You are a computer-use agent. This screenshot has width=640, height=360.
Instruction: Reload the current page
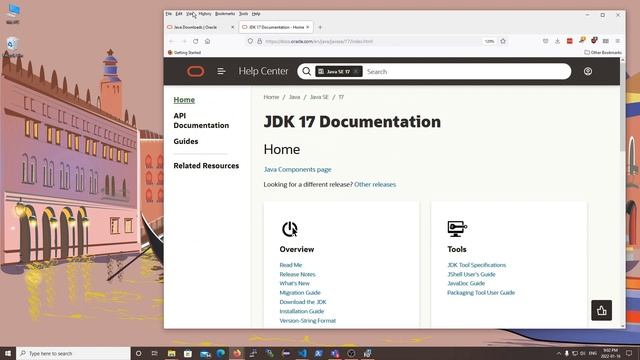coord(196,41)
